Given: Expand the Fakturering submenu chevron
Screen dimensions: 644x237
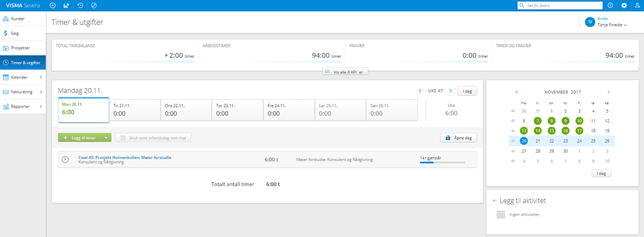Looking at the screenshot, I should coord(41,92).
